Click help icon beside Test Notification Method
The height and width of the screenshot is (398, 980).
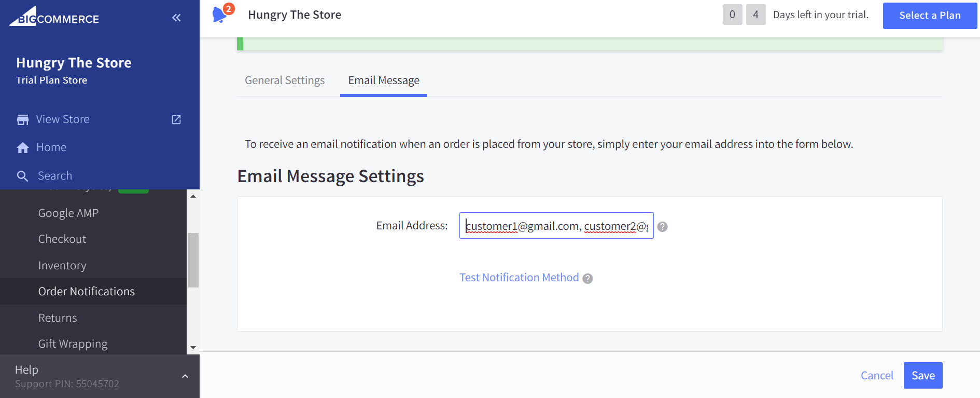click(587, 279)
